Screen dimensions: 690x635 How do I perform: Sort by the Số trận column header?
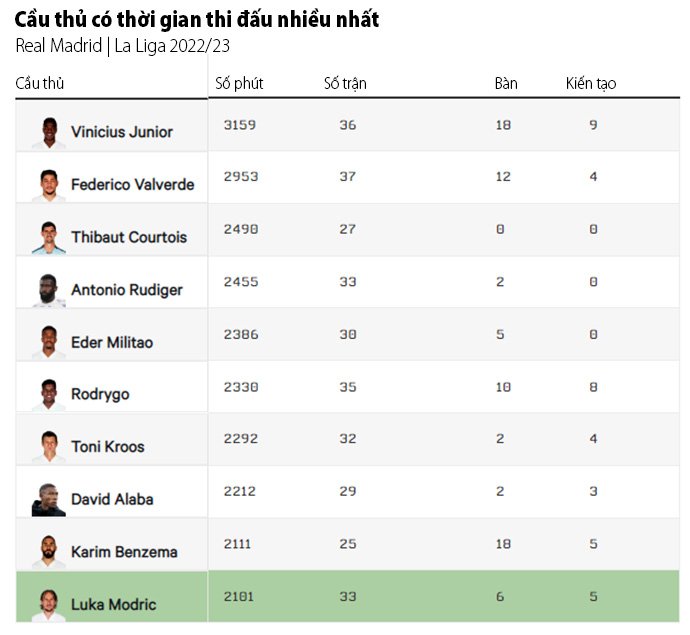345,84
